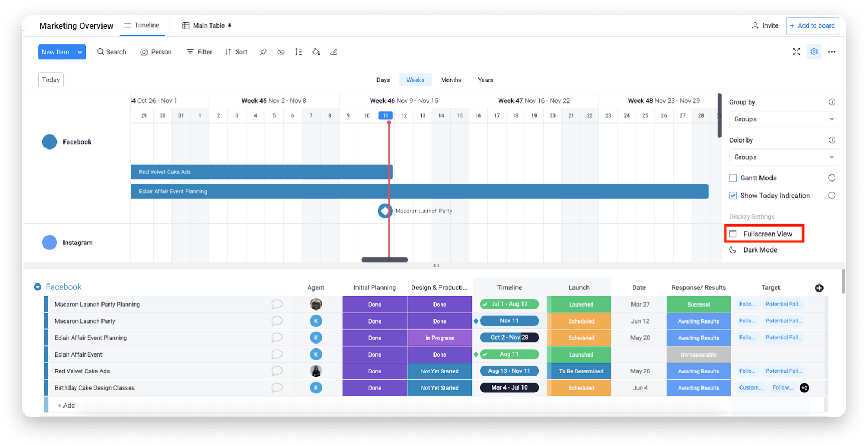Click Gantt Mode info icon
Screen dimensions: 868x446
(832, 178)
